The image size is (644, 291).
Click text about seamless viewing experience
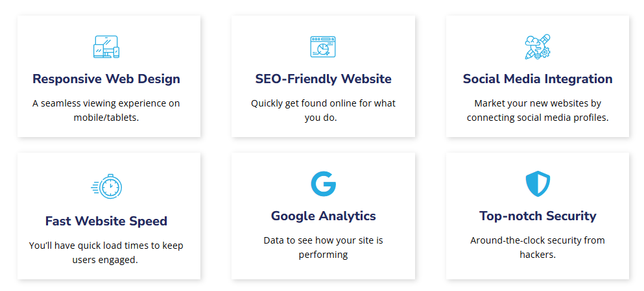pyautogui.click(x=106, y=110)
